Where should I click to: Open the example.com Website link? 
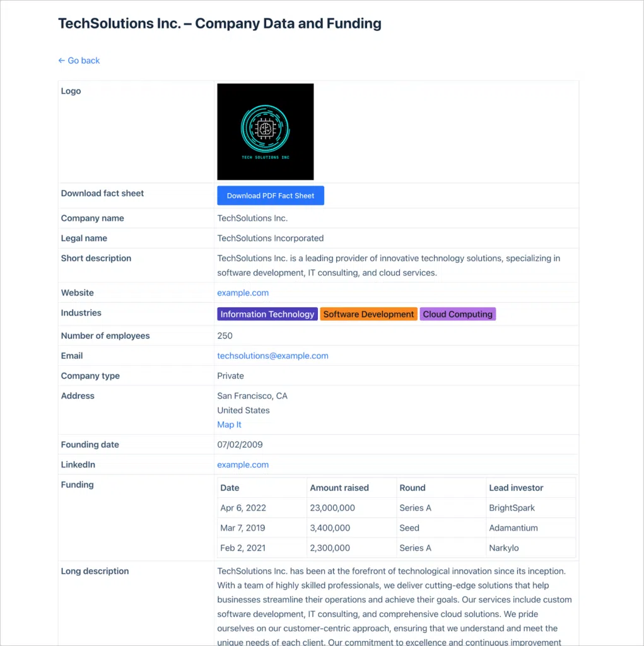pos(243,293)
